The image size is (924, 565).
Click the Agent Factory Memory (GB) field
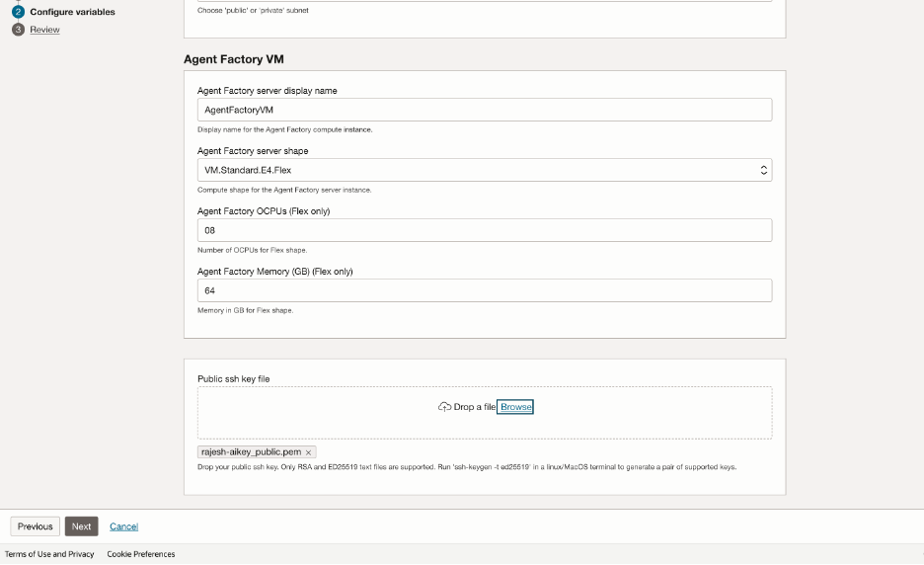point(484,290)
